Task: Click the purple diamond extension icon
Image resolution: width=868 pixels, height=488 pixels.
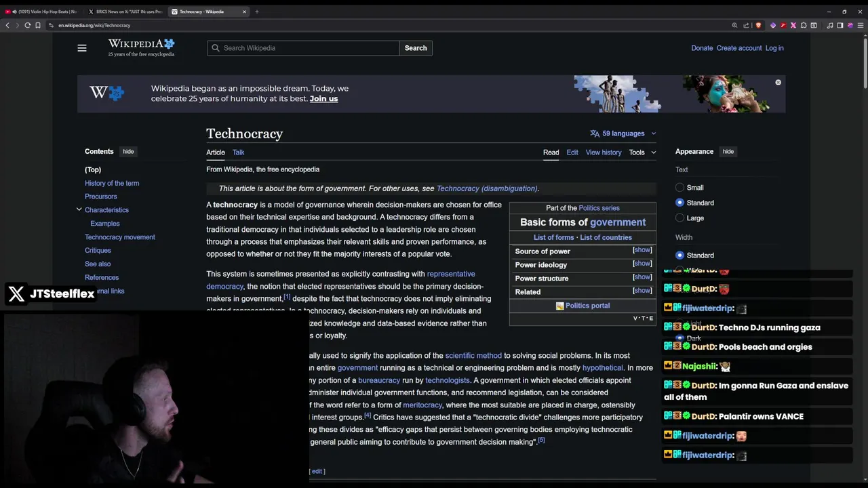Action: click(x=772, y=25)
